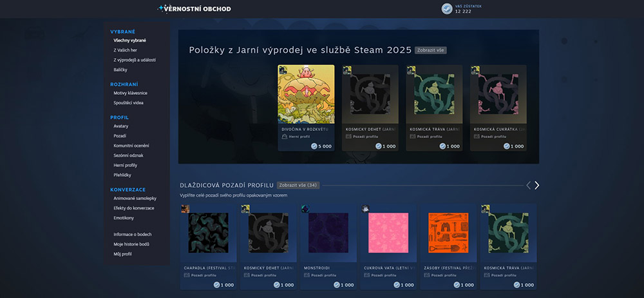Click game badge icon on Kosmická cukrátka card

475,70
